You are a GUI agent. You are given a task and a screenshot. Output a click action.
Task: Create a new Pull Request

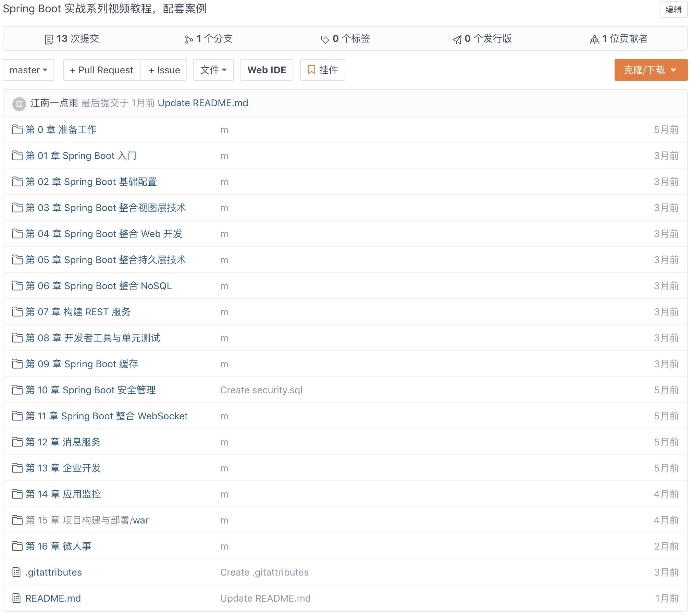pos(102,70)
